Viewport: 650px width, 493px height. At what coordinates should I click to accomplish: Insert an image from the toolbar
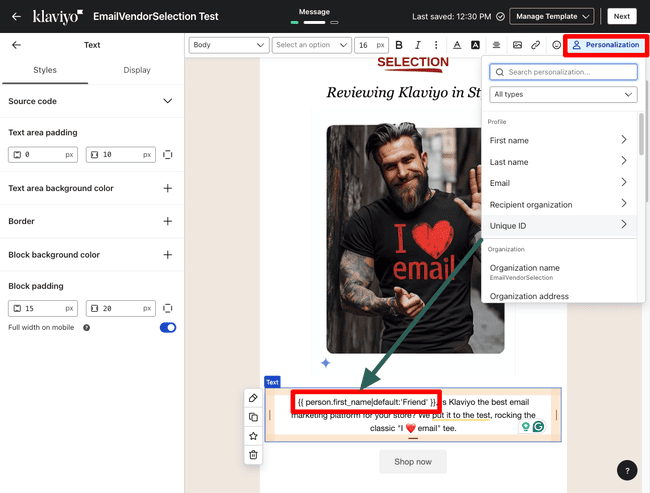click(517, 45)
